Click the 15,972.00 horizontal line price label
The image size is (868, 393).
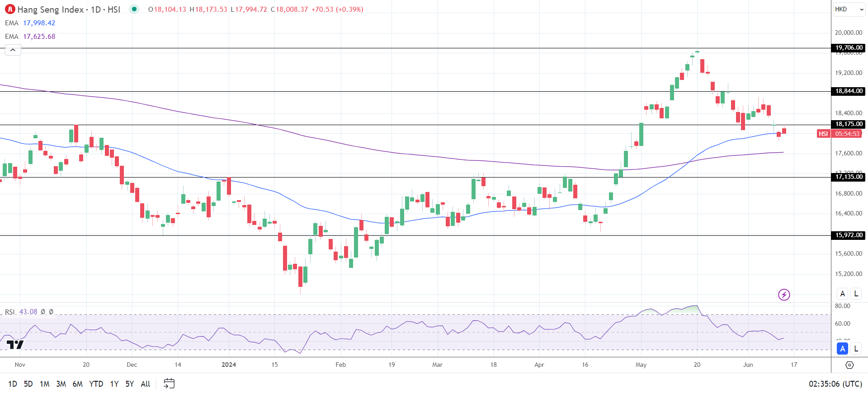coord(849,235)
